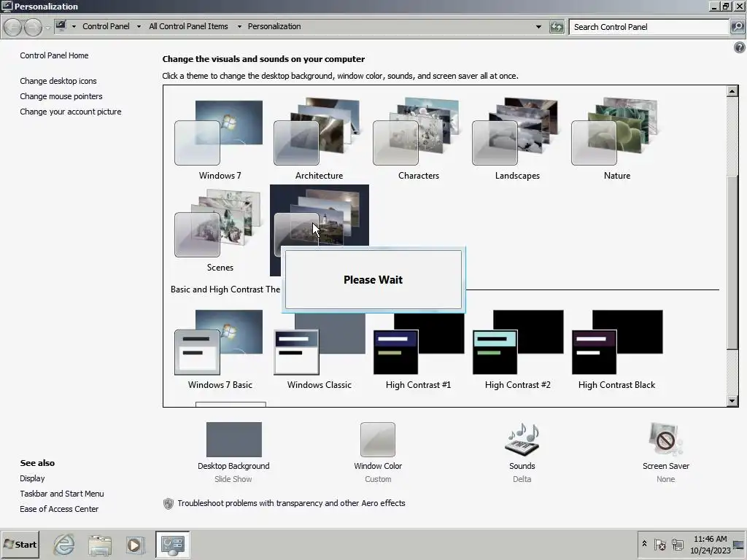The height and width of the screenshot is (560, 747).
Task: Launch Internet Explorer from the taskbar
Action: tap(64, 544)
